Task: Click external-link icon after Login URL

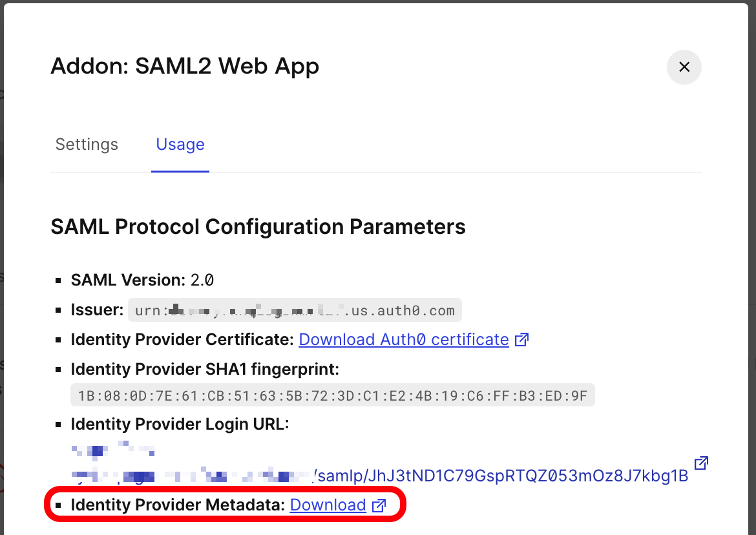Action: [701, 463]
